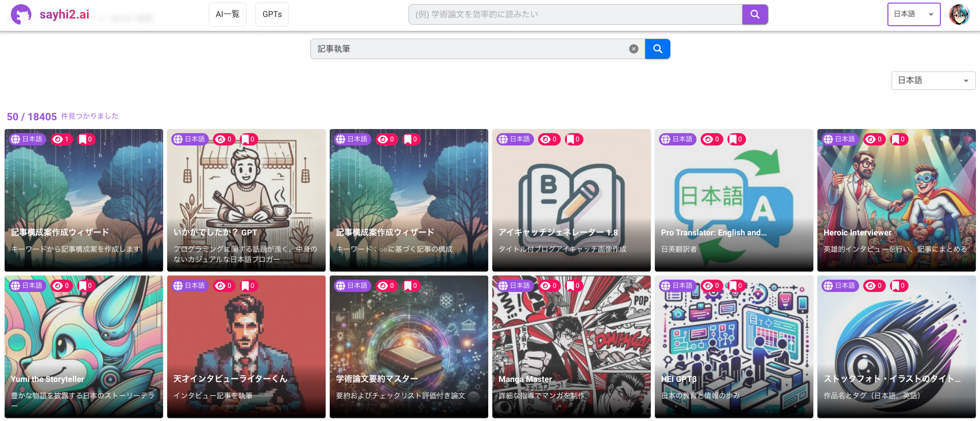Open 天才インタビューライターくん title
Image resolution: width=980 pixels, height=421 pixels.
coord(230,379)
